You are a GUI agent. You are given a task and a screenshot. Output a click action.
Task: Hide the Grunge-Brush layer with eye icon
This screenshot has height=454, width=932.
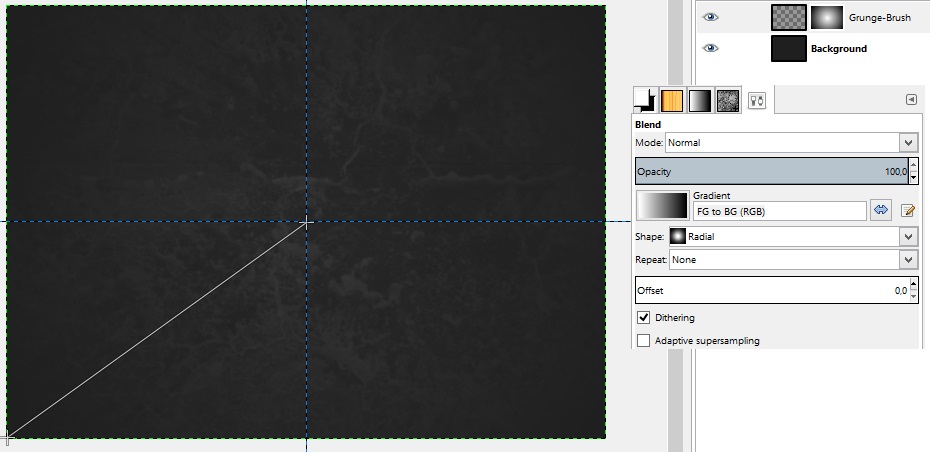pos(710,17)
